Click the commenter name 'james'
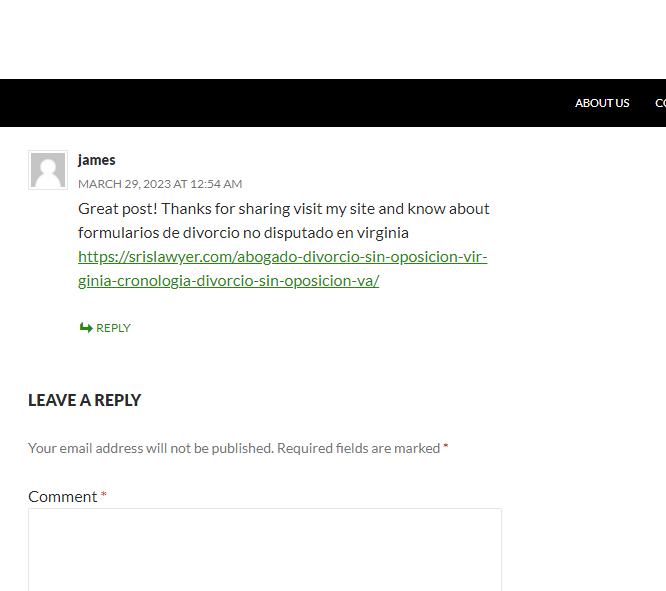Viewport: 666px width, 591px height. click(x=96, y=160)
